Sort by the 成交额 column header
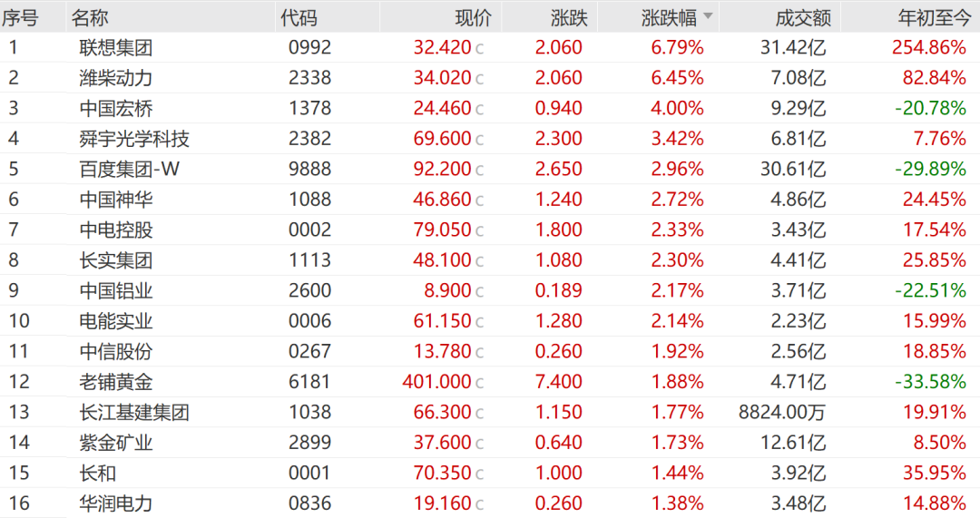This screenshot has width=980, height=518. click(x=803, y=18)
